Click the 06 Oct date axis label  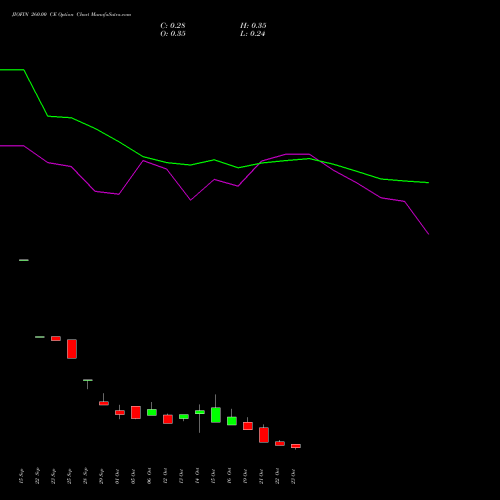[149, 476]
